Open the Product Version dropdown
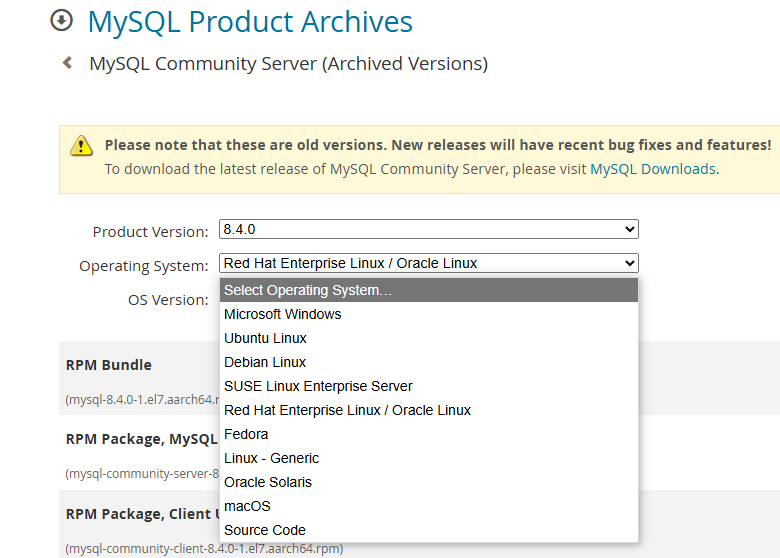The height and width of the screenshot is (558, 780). tap(428, 229)
